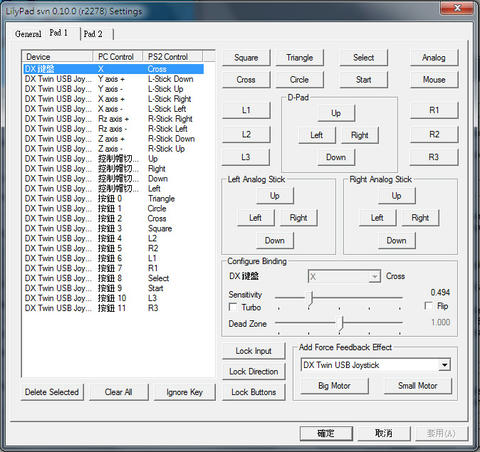480x452 pixels.
Task: Switch to the Pad 2 tab
Action: click(93, 34)
